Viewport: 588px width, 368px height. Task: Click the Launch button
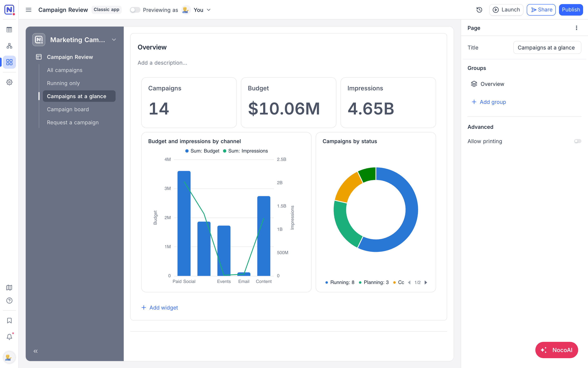[x=506, y=10]
